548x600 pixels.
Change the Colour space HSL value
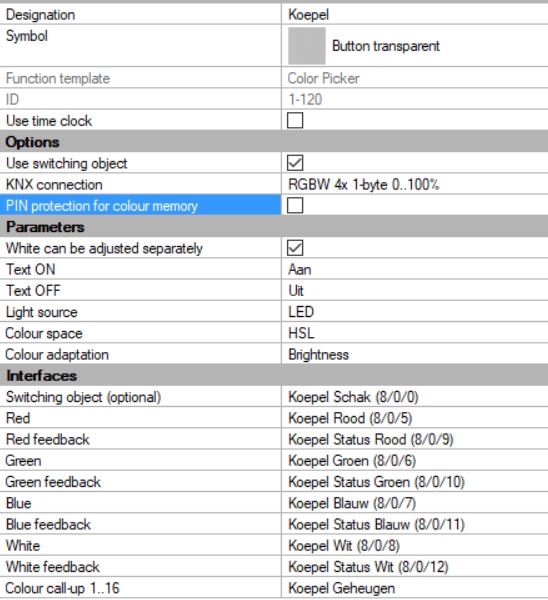pyautogui.click(x=415, y=333)
